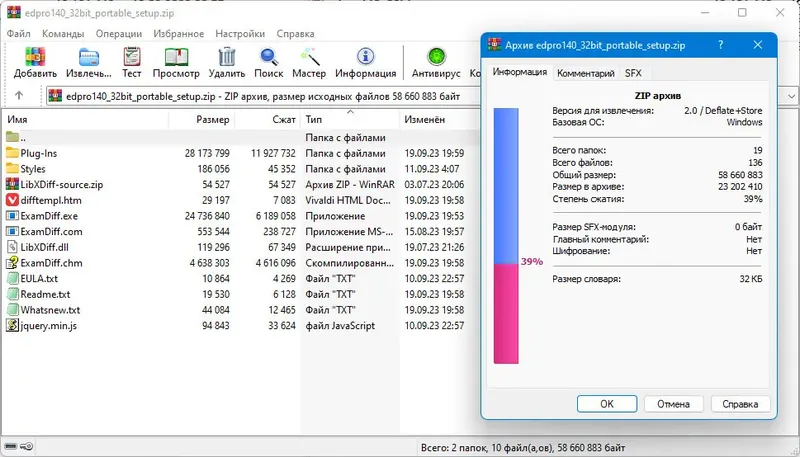Click the ExamDiff.com file icon
Image resolution: width=800 pixels, height=457 pixels.
click(12, 232)
